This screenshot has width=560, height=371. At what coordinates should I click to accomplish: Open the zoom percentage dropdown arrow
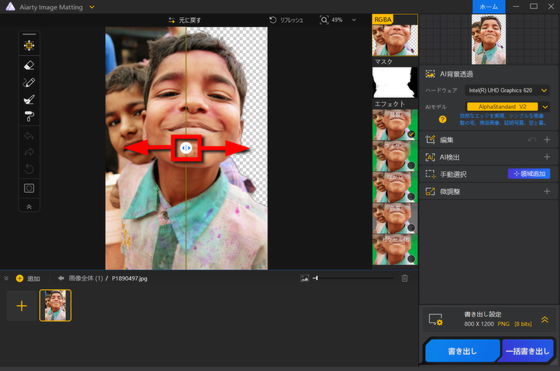click(x=354, y=20)
